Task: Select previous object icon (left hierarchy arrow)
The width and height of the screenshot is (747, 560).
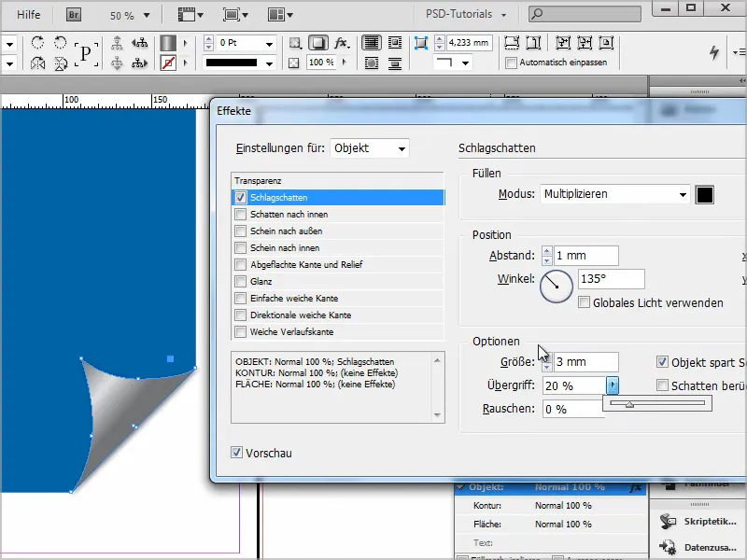Action: click(x=139, y=43)
